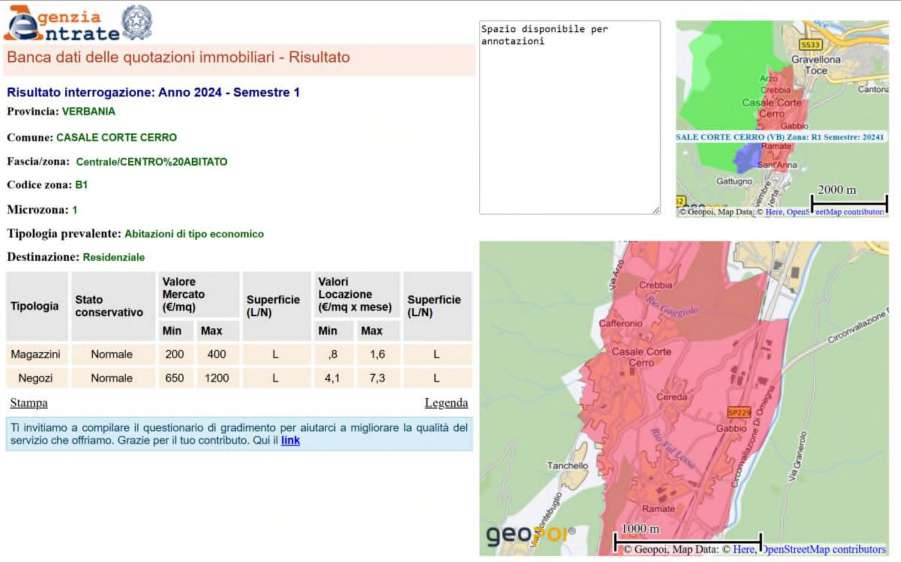Click the SP229 road shield on the map
This screenshot has height=562, width=901.
[x=739, y=412]
